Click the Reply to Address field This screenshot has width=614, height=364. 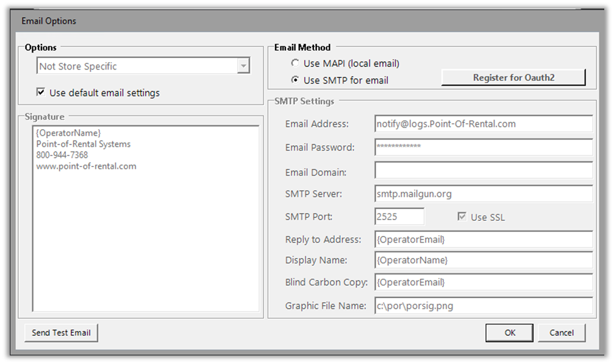(483, 240)
